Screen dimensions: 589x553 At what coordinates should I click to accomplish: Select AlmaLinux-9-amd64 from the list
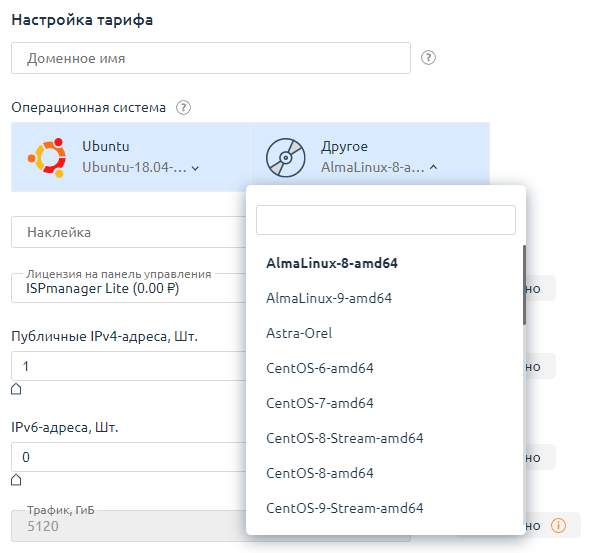click(x=329, y=298)
